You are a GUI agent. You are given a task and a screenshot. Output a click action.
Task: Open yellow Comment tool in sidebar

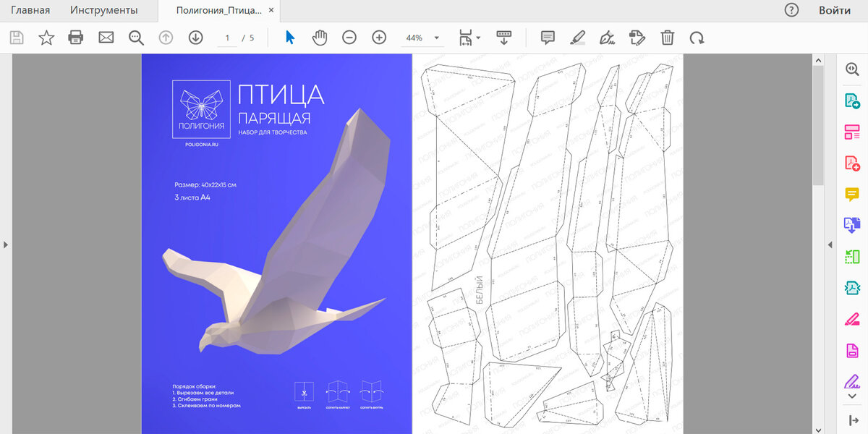coord(852,194)
